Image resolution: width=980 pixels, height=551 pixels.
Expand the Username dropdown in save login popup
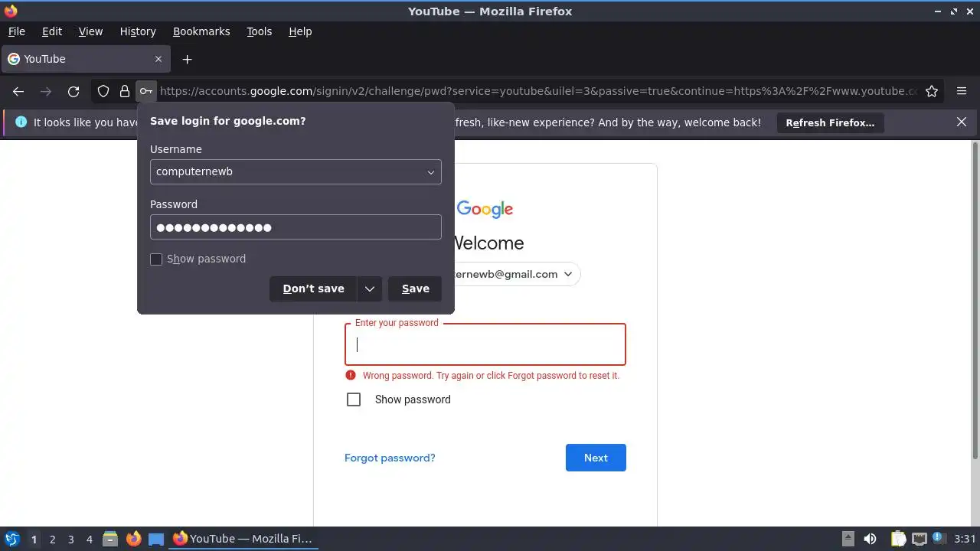tap(431, 172)
